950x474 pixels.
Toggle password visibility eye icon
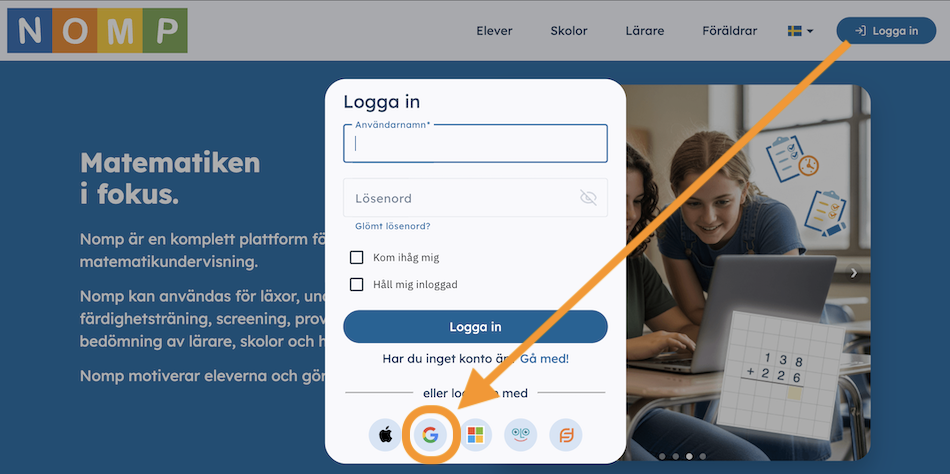coord(588,198)
